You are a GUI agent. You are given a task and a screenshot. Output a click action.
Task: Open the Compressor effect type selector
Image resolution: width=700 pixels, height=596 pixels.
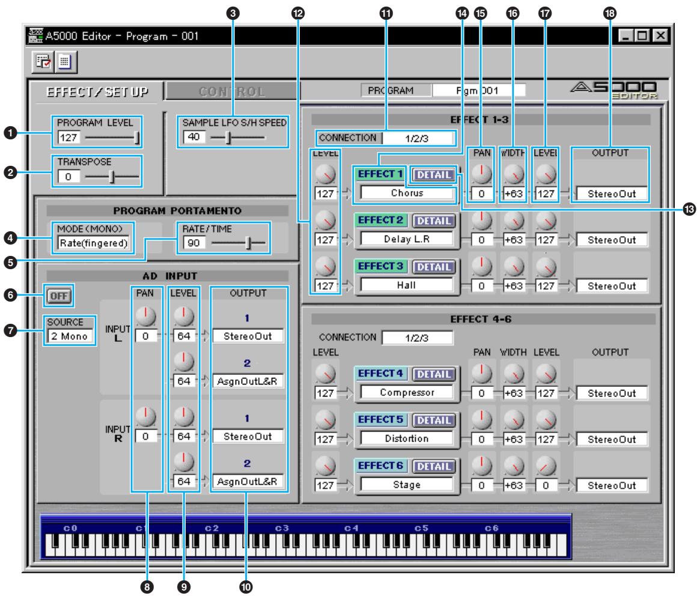click(x=407, y=392)
